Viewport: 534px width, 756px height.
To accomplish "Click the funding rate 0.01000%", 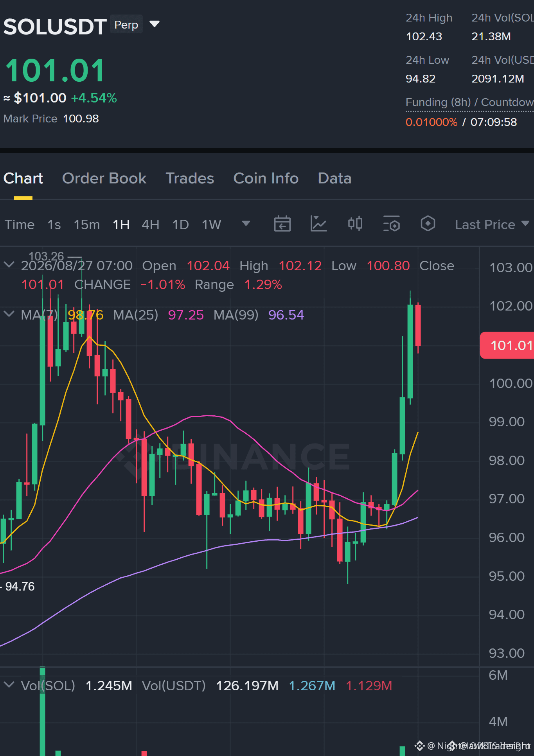I will pos(432,122).
